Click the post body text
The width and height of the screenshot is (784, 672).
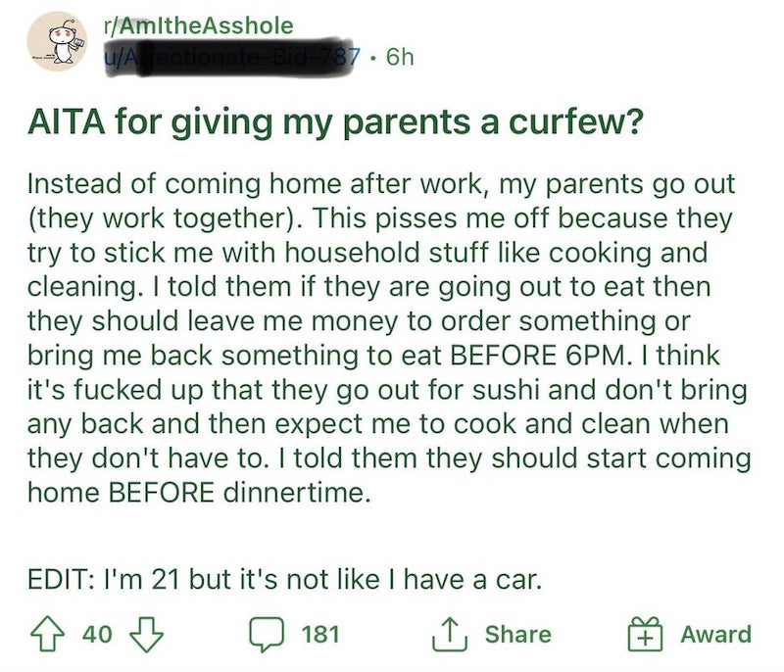click(x=389, y=338)
